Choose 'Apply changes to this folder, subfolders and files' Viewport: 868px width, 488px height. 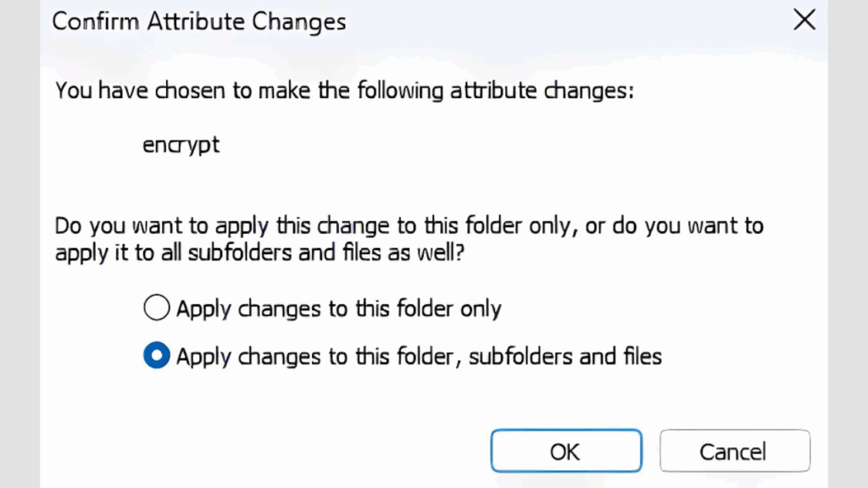pos(157,356)
